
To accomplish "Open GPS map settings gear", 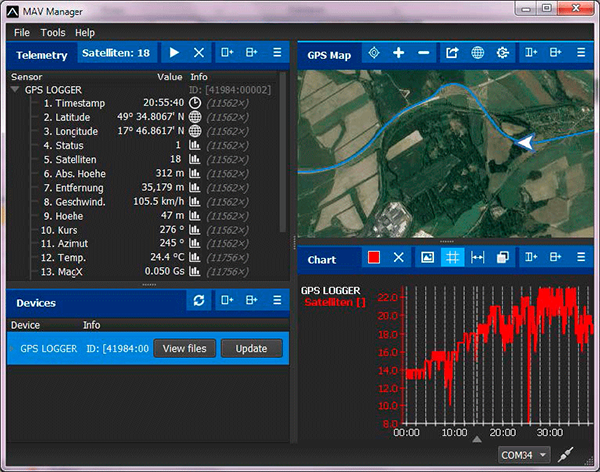I will coord(503,53).
